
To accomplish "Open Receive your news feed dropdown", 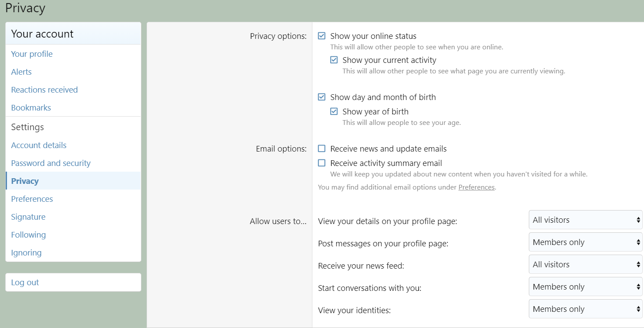I will 585,265.
